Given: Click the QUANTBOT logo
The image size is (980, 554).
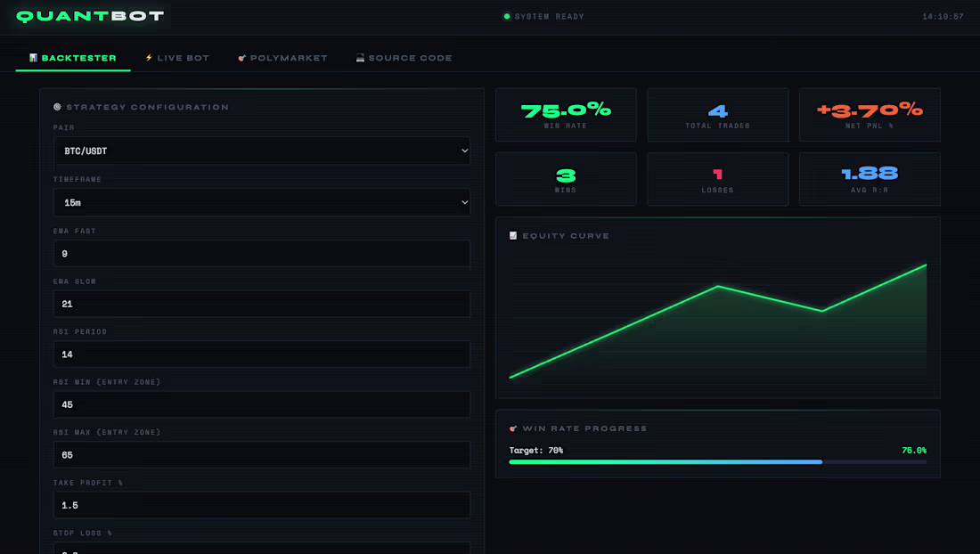Looking at the screenshot, I should (x=90, y=16).
